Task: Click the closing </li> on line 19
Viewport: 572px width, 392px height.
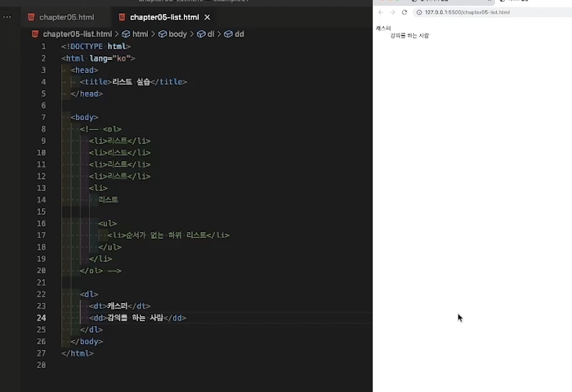Action: 100,258
